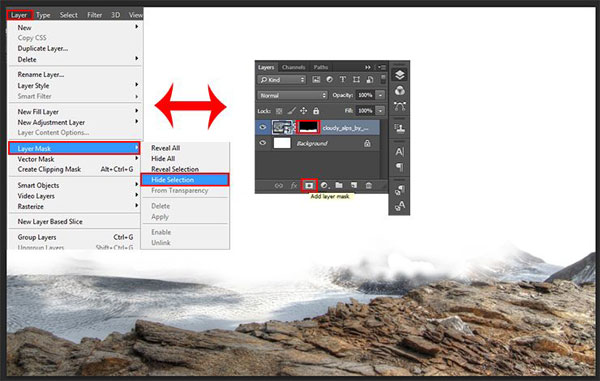Choose Hide Selection in submenu
Image resolution: width=600 pixels, height=381 pixels.
pyautogui.click(x=185, y=180)
